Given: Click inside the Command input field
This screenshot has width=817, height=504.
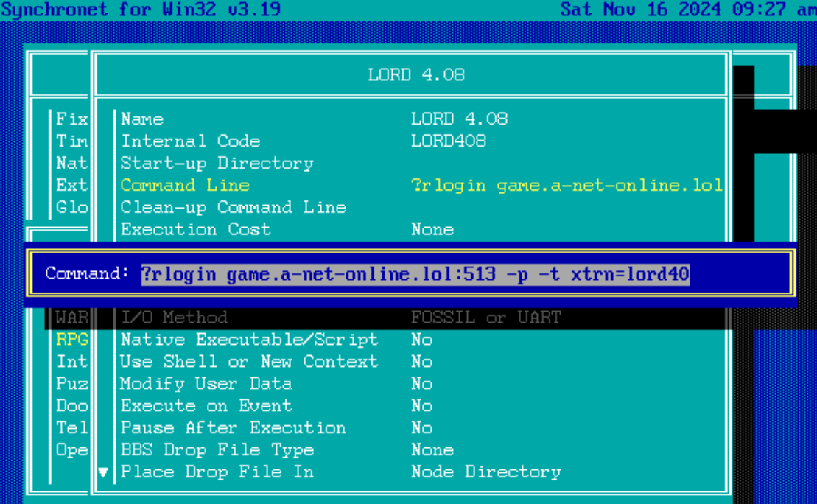Looking at the screenshot, I should [x=415, y=274].
